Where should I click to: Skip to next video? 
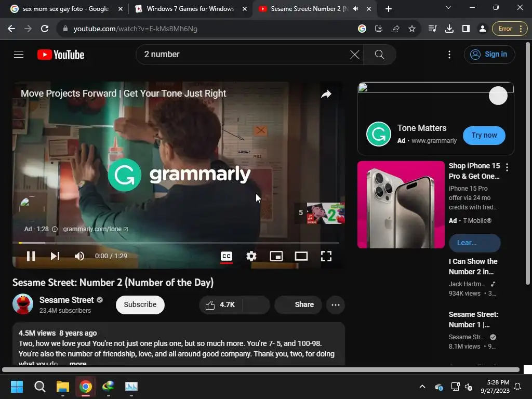coord(55,256)
